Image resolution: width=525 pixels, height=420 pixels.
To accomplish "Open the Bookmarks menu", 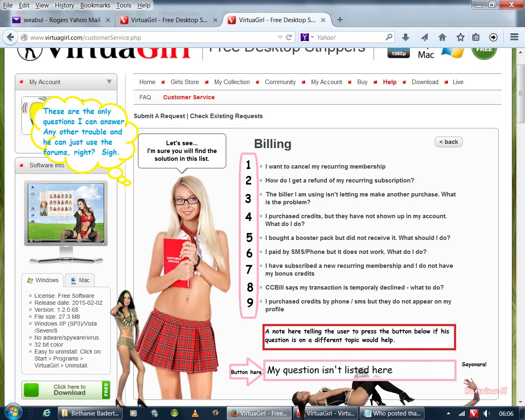I will [95, 5].
